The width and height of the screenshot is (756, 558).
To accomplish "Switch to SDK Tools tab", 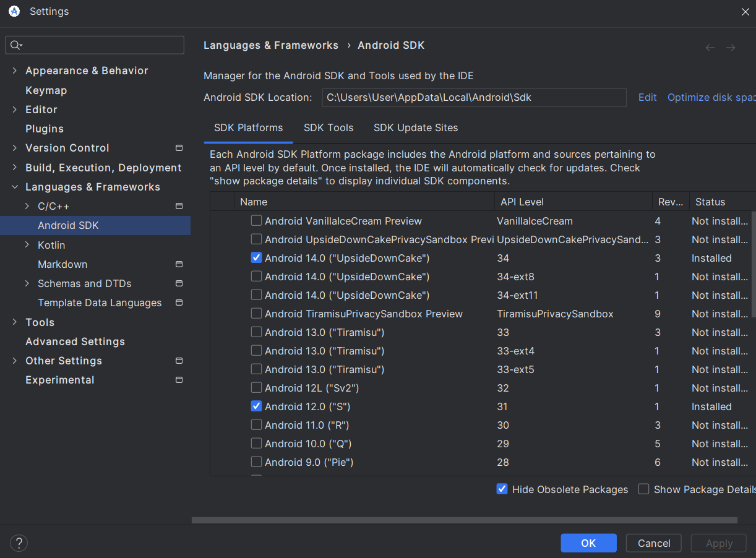I will [329, 128].
